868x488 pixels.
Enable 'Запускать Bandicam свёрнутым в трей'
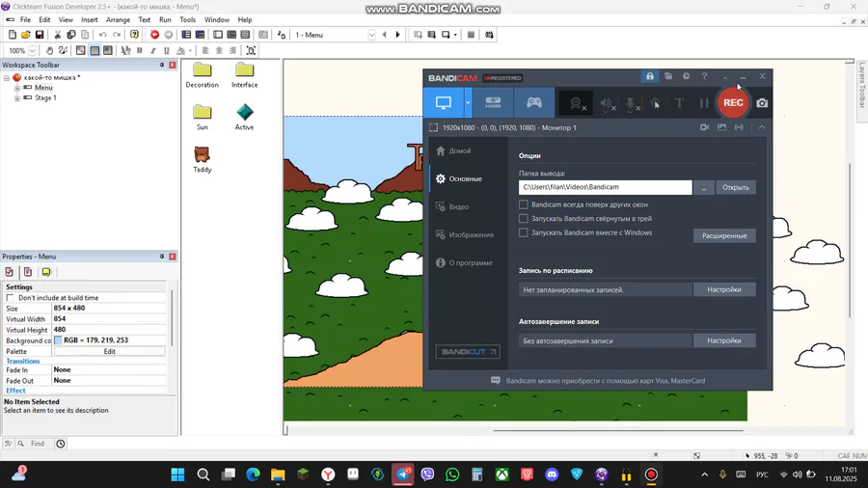coord(523,219)
